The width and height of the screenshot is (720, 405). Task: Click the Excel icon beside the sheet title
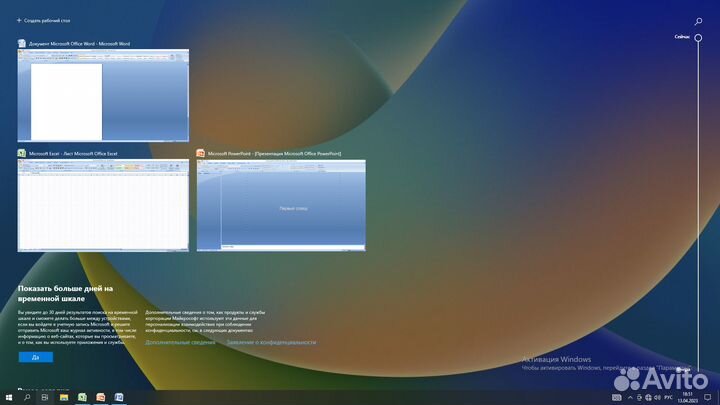click(22, 153)
